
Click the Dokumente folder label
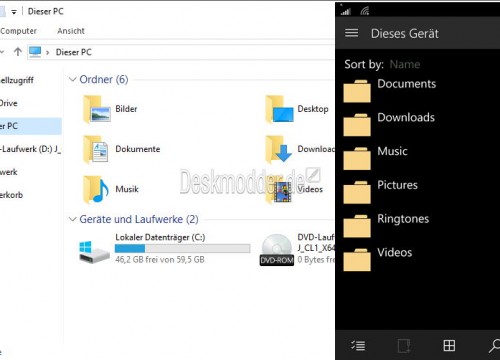point(138,149)
